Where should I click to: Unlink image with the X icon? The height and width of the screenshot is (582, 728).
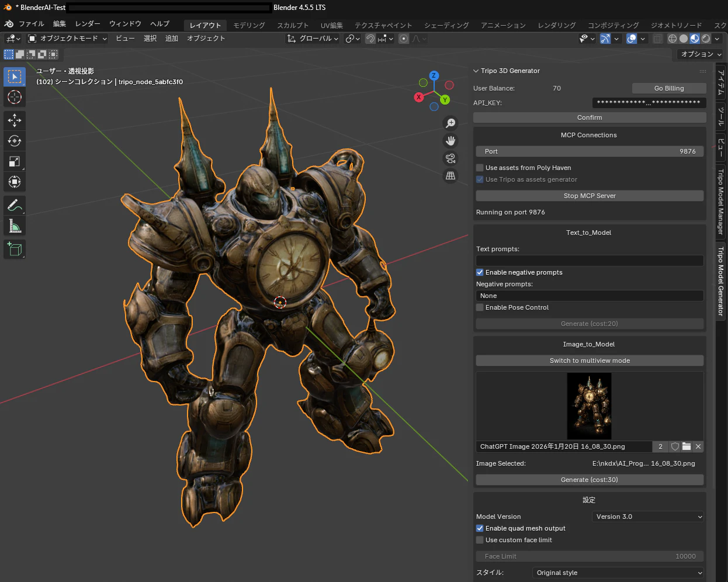click(x=698, y=446)
